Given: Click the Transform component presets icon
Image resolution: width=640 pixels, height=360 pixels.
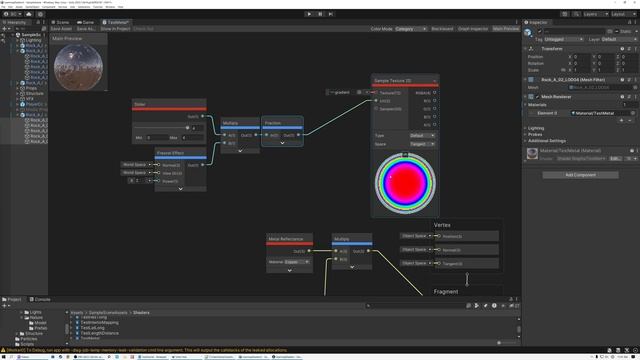Looking at the screenshot, I should point(629,49).
